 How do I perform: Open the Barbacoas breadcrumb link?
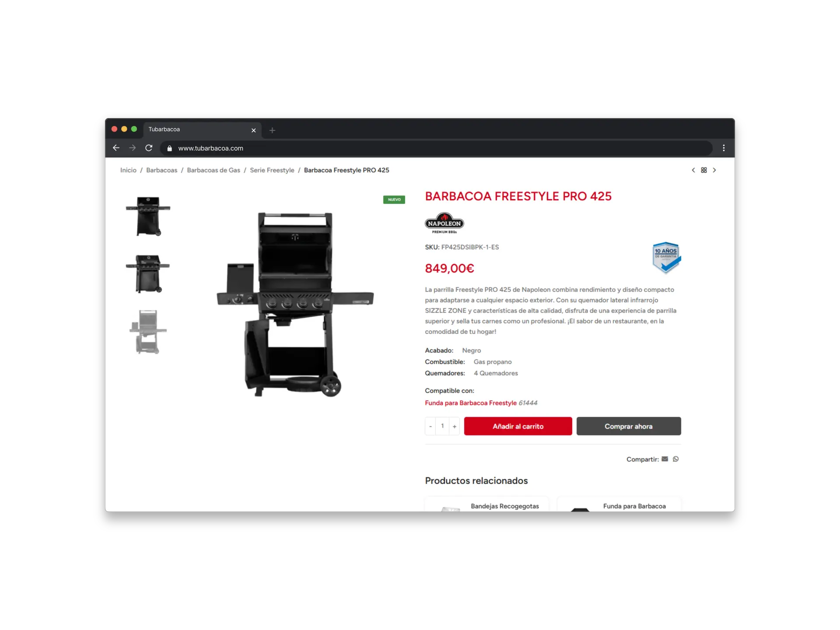pos(162,170)
